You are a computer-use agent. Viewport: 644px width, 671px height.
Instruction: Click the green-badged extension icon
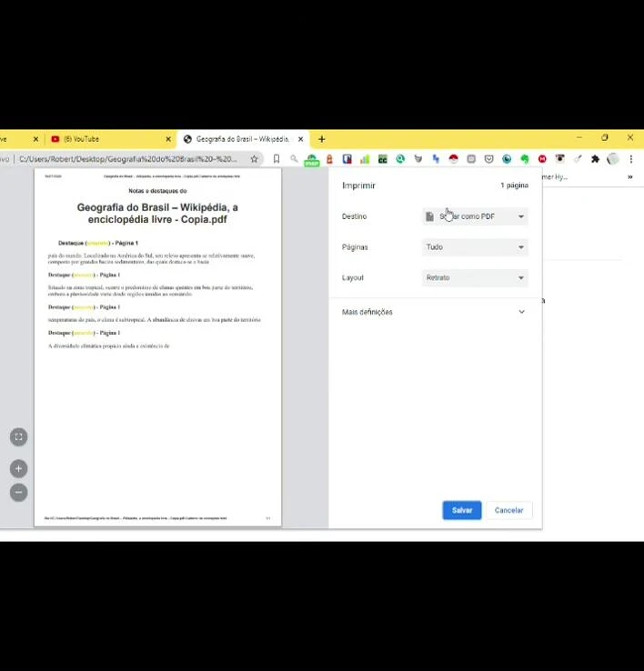(x=312, y=160)
